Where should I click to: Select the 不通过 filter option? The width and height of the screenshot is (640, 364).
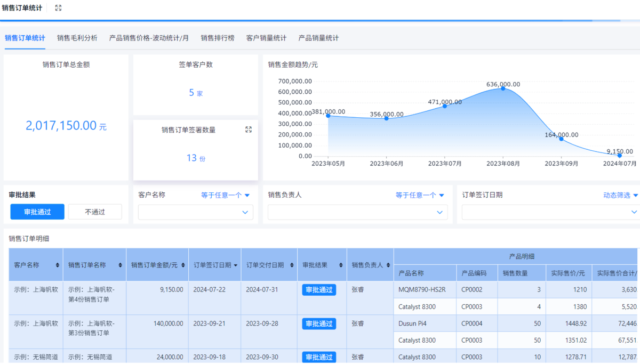[95, 212]
